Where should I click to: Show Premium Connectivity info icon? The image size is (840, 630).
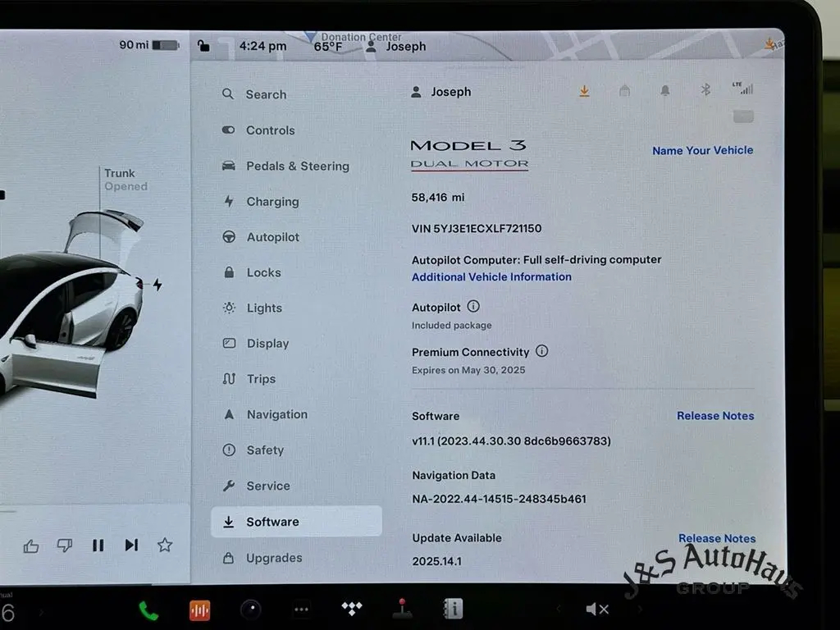(x=541, y=351)
